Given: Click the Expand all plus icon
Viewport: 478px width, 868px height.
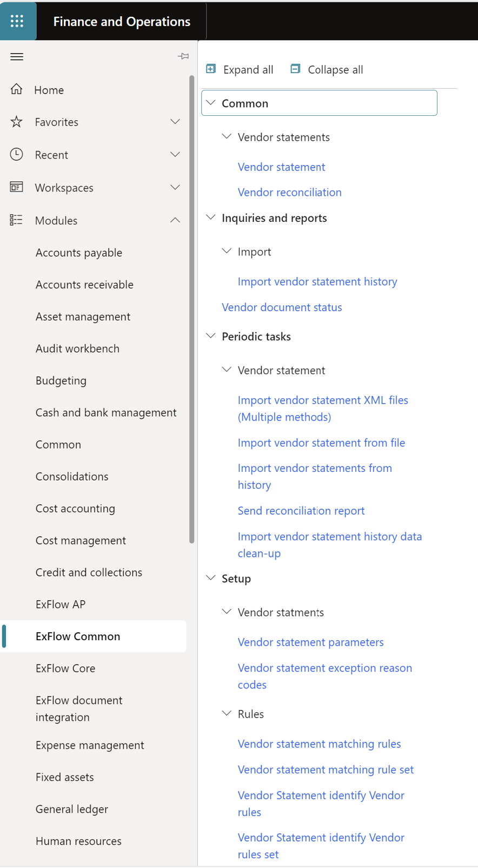Looking at the screenshot, I should [x=211, y=69].
